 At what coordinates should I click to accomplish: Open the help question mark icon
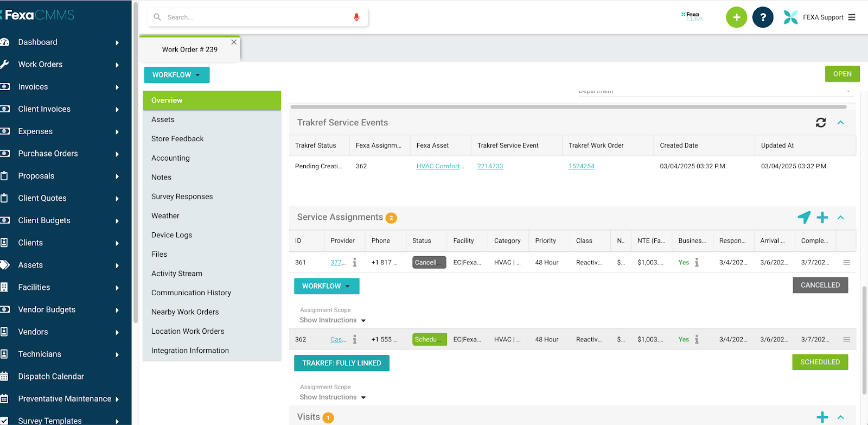763,17
